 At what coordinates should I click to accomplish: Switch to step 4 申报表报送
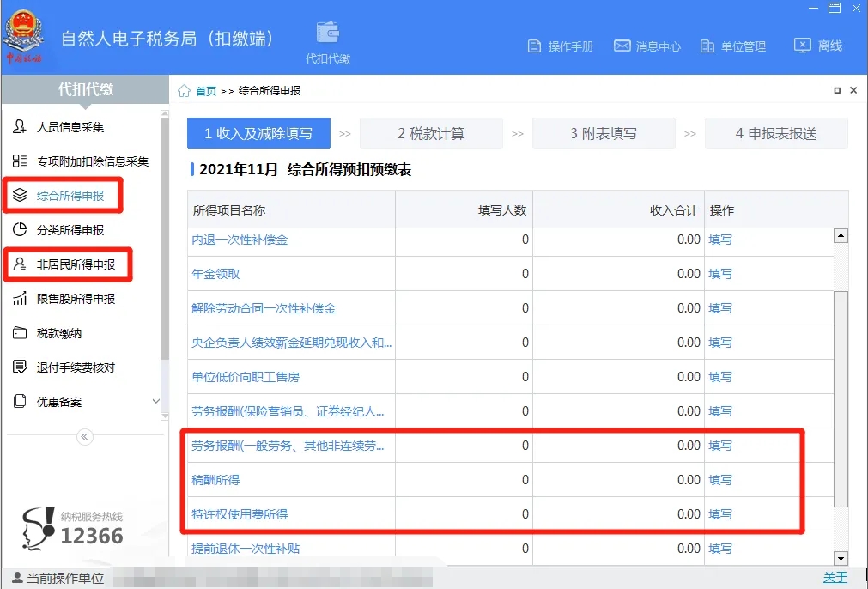(776, 133)
